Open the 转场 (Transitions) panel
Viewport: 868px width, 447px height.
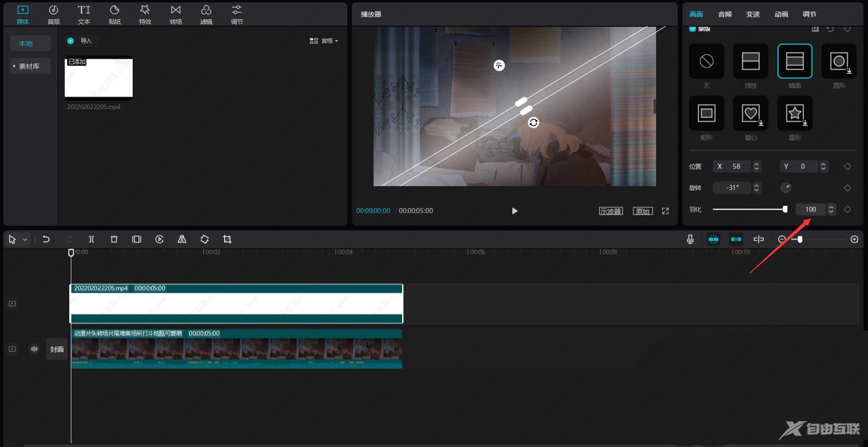click(176, 14)
